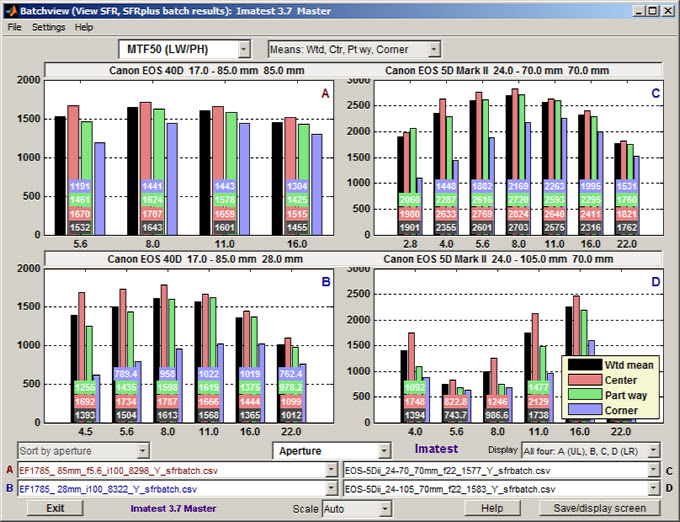
Task: Open file A dropdown EF1785_ 85mm_f5.6
Action: click(x=331, y=470)
